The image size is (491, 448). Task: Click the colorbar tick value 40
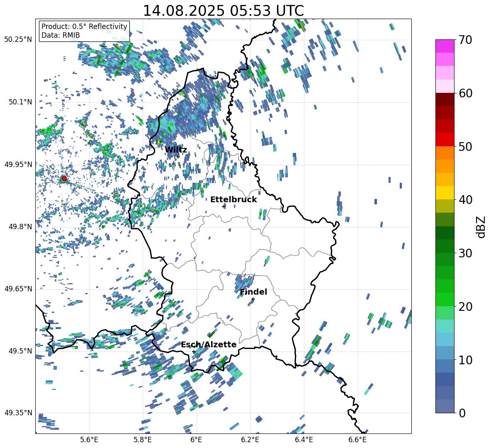pyautogui.click(x=466, y=200)
